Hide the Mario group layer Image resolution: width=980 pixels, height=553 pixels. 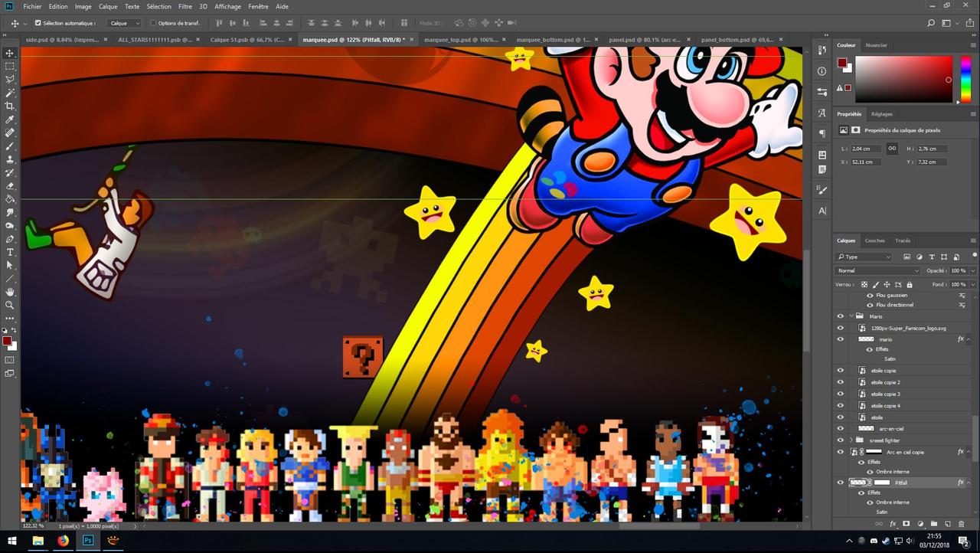coord(840,316)
